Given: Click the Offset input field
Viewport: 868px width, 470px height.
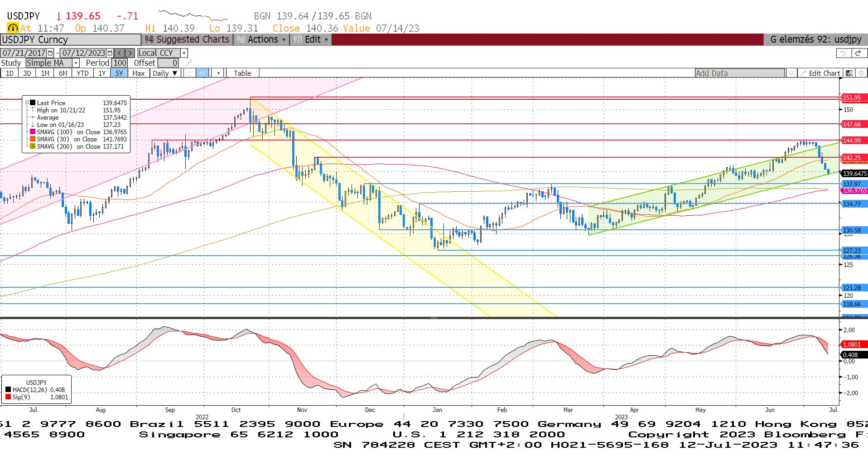Looking at the screenshot, I should click(x=168, y=63).
